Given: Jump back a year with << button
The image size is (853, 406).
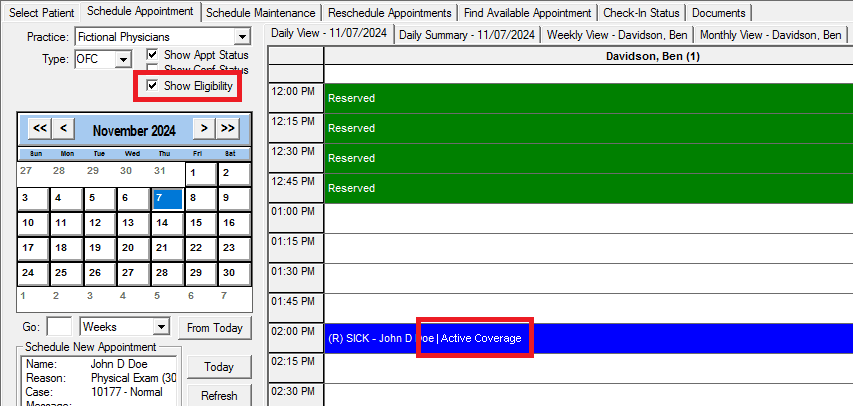Looking at the screenshot, I should click(x=40, y=129).
